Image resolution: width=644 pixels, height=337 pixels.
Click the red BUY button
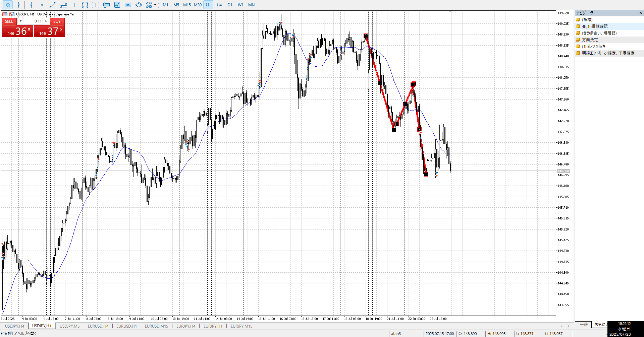tap(57, 21)
